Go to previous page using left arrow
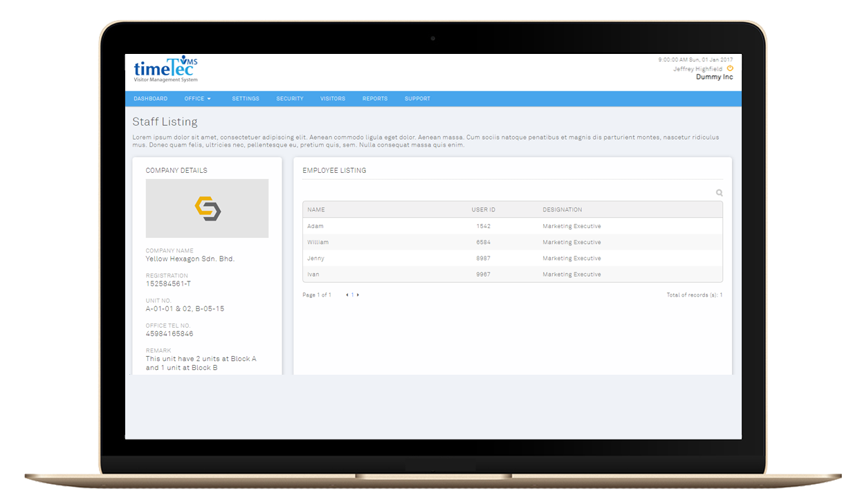The height and width of the screenshot is (504, 842). 347,295
